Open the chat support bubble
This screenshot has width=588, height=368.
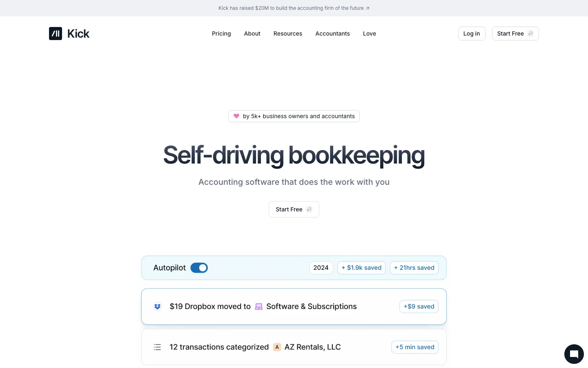pyautogui.click(x=574, y=354)
